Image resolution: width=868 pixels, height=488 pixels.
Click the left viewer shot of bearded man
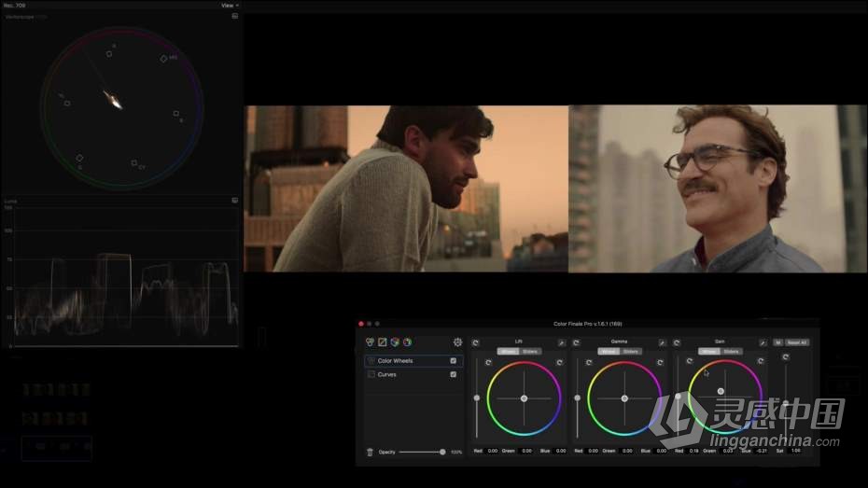pyautogui.click(x=406, y=188)
